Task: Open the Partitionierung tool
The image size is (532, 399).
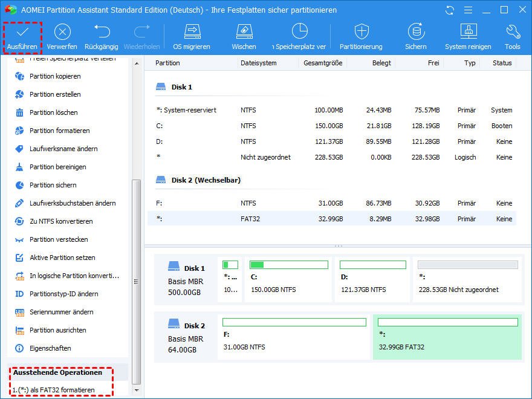Action: tap(361, 37)
